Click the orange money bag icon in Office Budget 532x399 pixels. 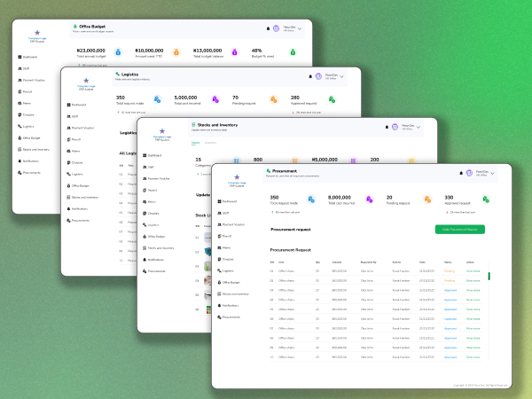(x=176, y=52)
